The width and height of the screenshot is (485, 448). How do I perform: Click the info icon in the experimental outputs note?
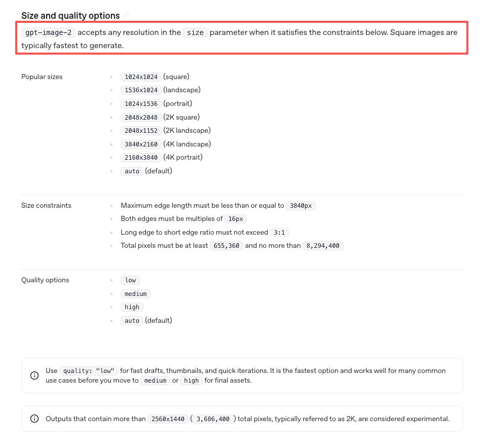pyautogui.click(x=34, y=419)
